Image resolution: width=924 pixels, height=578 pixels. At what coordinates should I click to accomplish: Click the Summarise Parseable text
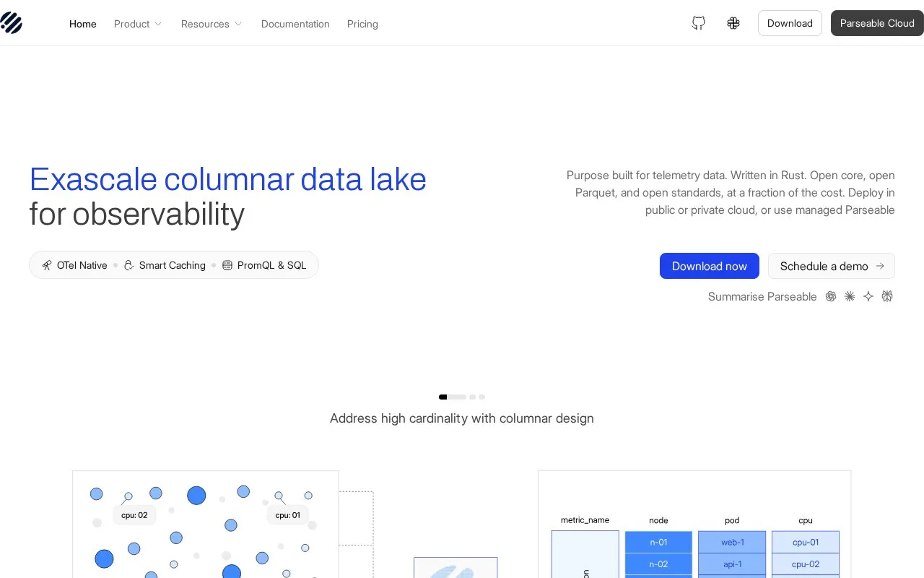[762, 296]
